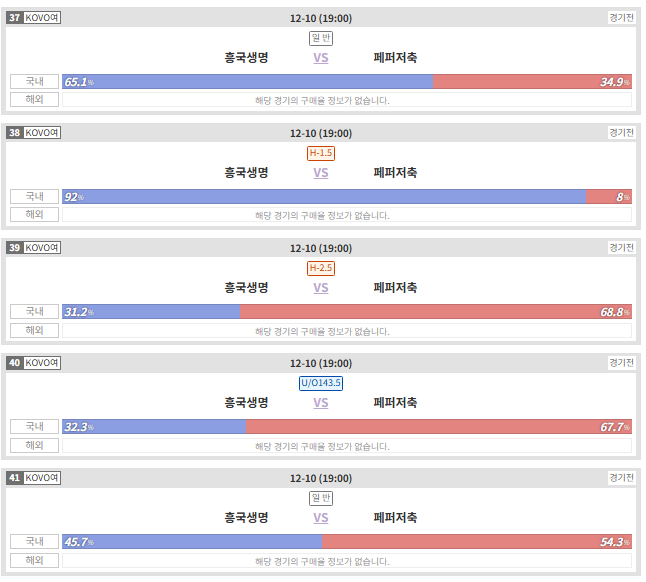Click the VS link in match 37
Image resolution: width=646 pixels, height=582 pixels.
tap(321, 58)
